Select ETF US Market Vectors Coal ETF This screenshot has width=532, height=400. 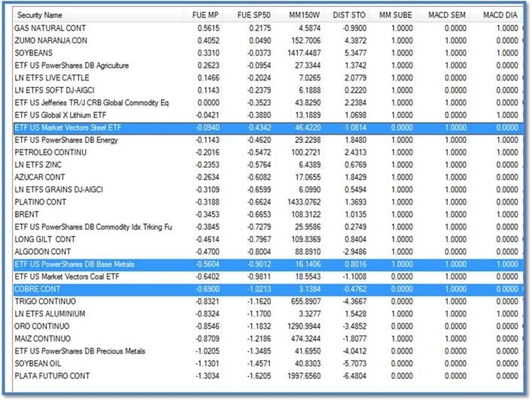tap(268, 277)
